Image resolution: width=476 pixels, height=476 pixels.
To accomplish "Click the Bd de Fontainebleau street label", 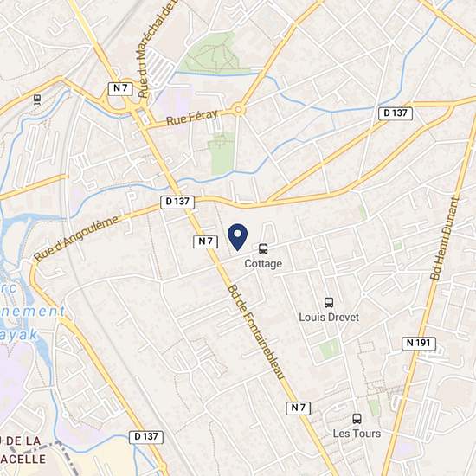I will click(256, 332).
